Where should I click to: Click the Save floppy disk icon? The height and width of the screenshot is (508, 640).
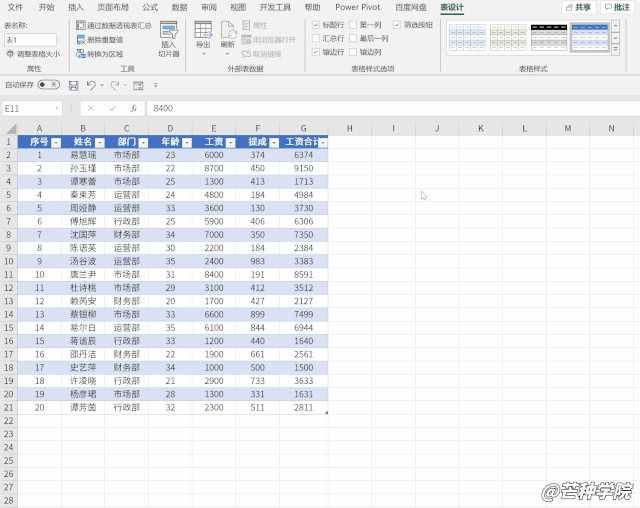coord(73,86)
